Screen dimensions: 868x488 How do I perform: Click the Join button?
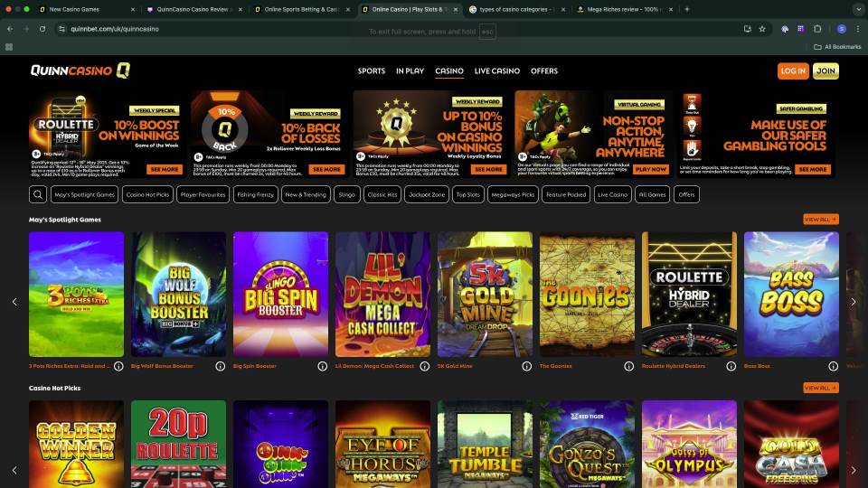pyautogui.click(x=826, y=70)
